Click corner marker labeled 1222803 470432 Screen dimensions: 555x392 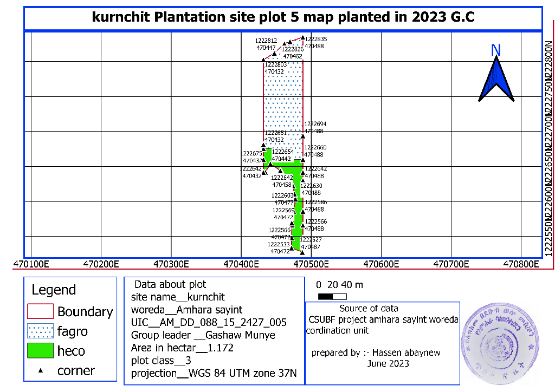pyautogui.click(x=263, y=60)
